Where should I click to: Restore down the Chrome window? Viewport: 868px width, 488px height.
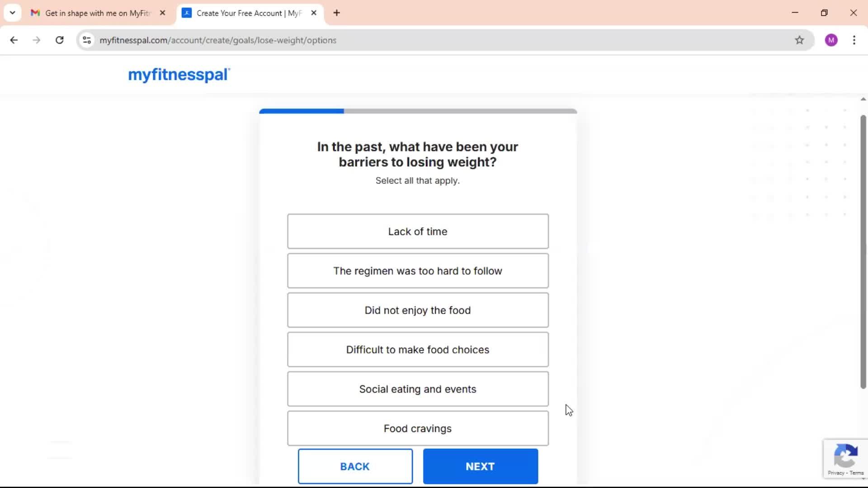(824, 13)
